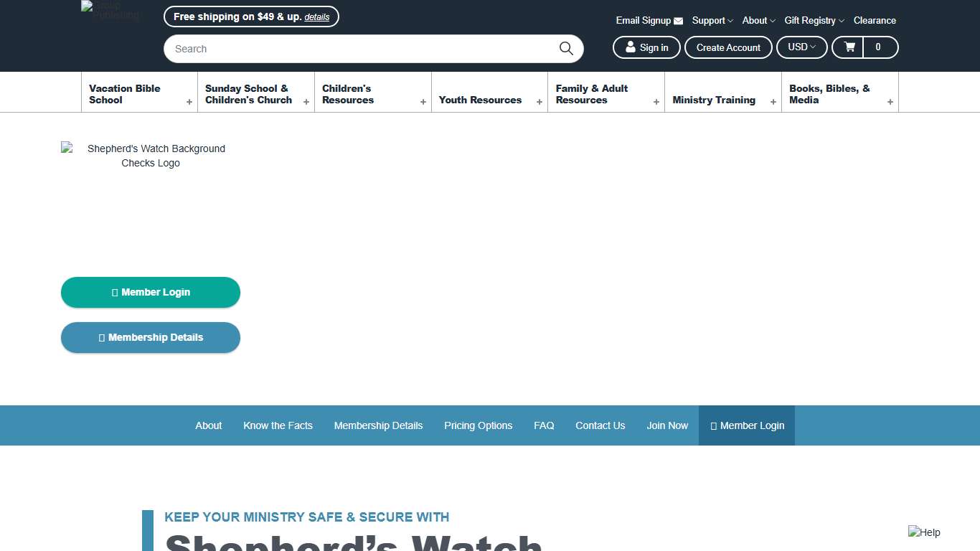
Task: Click the Group Publishing logo
Action: pos(112,11)
